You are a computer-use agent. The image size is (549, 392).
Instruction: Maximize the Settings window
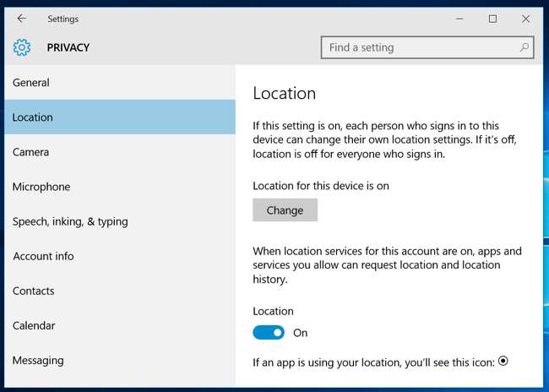[x=493, y=19]
